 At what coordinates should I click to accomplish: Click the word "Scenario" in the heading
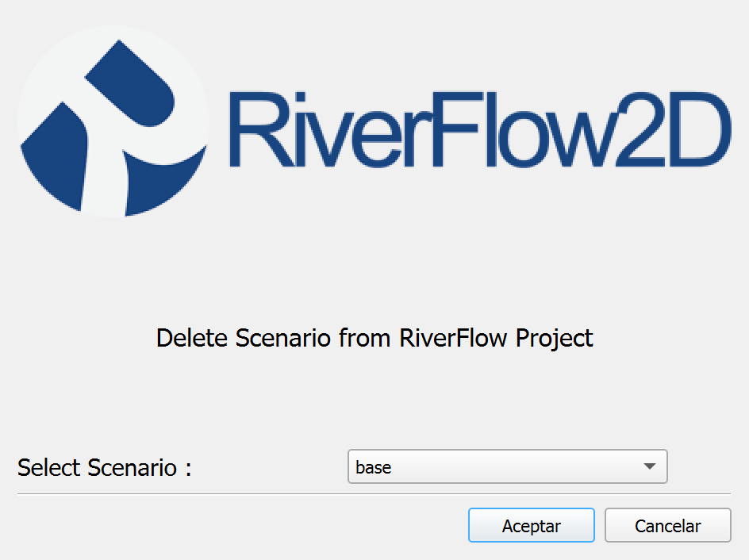282,338
